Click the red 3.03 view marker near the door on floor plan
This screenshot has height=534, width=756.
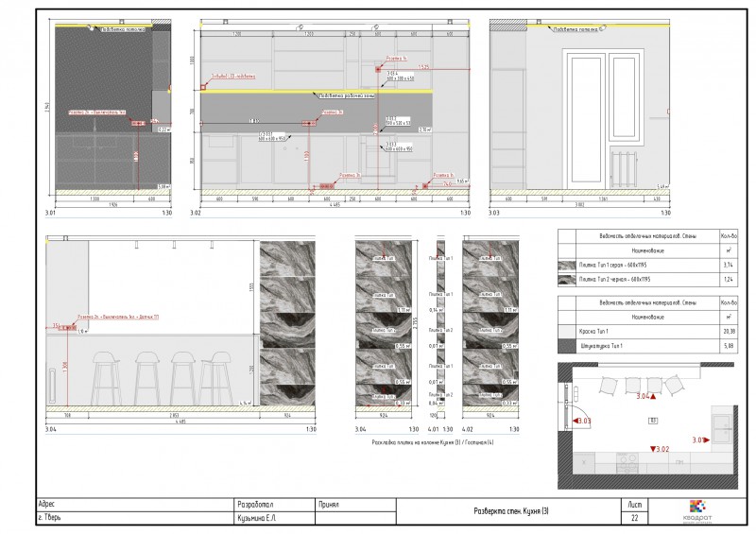[x=581, y=421]
